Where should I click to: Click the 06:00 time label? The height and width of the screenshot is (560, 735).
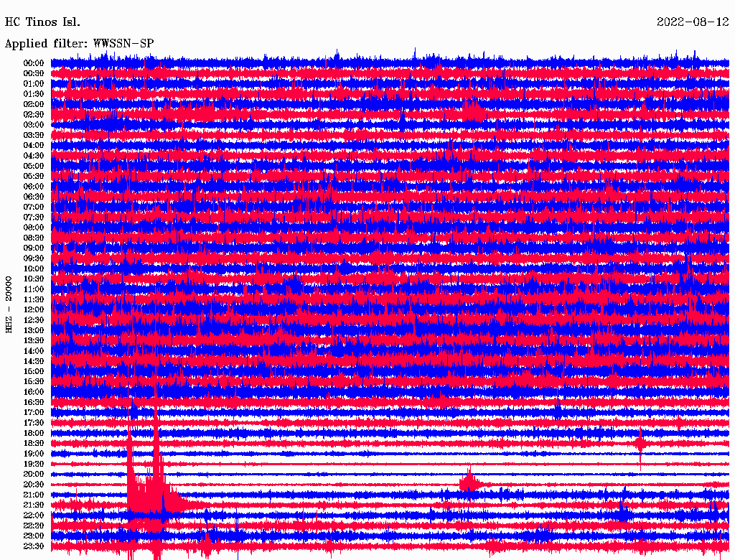tap(34, 187)
